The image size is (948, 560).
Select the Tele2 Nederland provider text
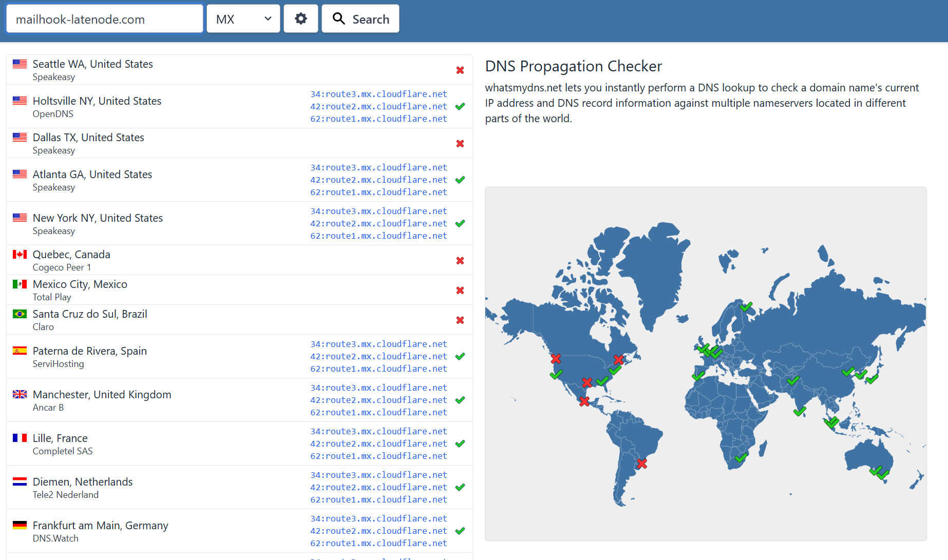click(66, 495)
